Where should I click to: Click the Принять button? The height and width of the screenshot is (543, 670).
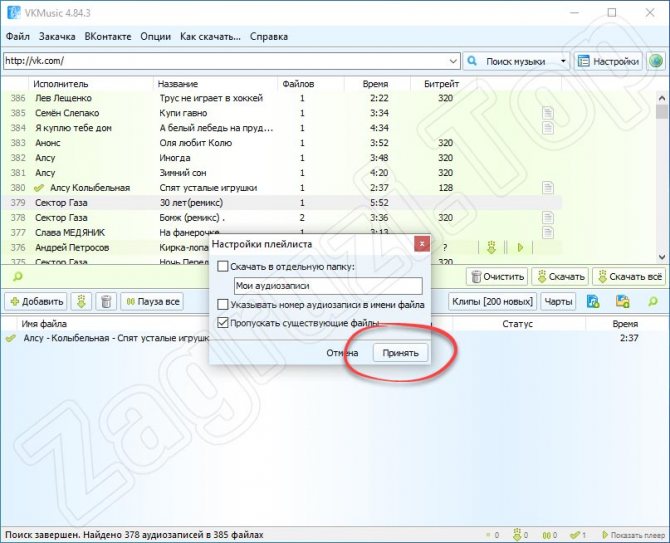[x=400, y=353]
